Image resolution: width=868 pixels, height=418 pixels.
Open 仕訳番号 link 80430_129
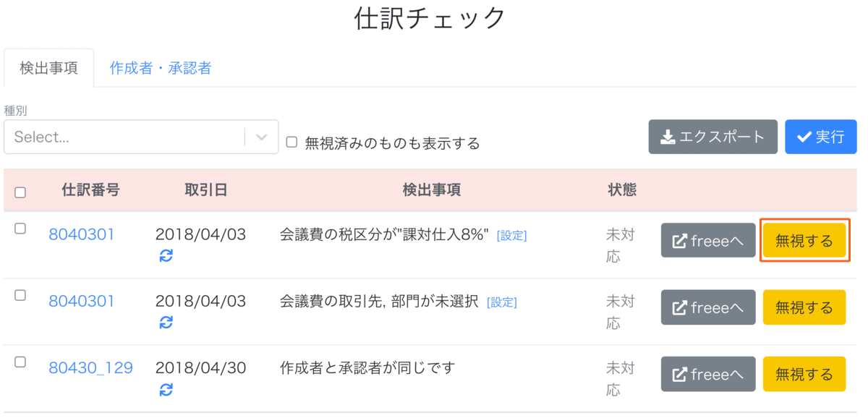(90, 367)
